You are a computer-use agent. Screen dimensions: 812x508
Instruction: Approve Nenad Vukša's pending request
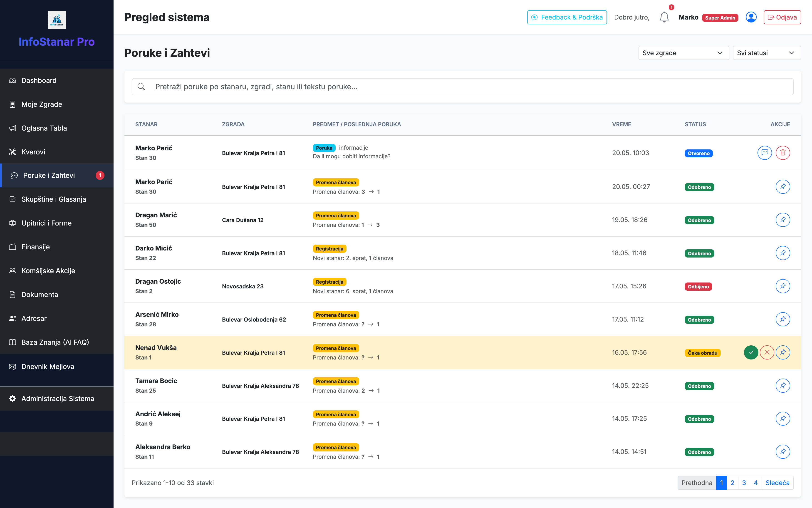tap(751, 352)
